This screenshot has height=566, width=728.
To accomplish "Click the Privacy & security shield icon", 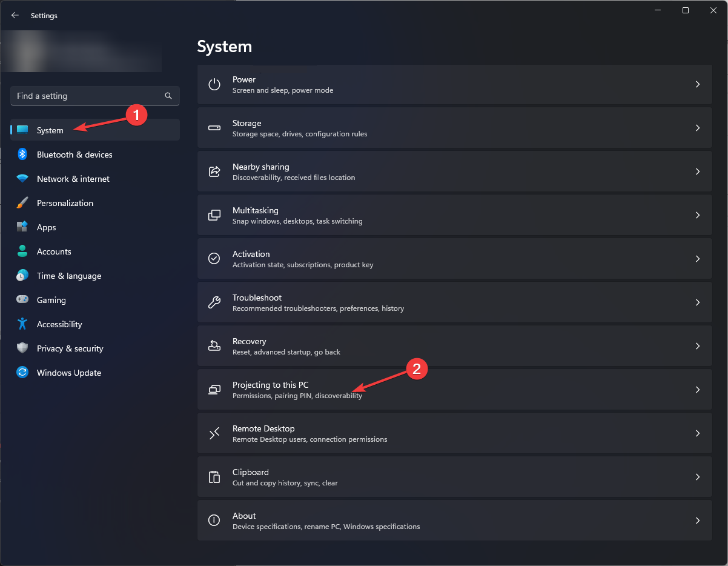I will (x=22, y=348).
